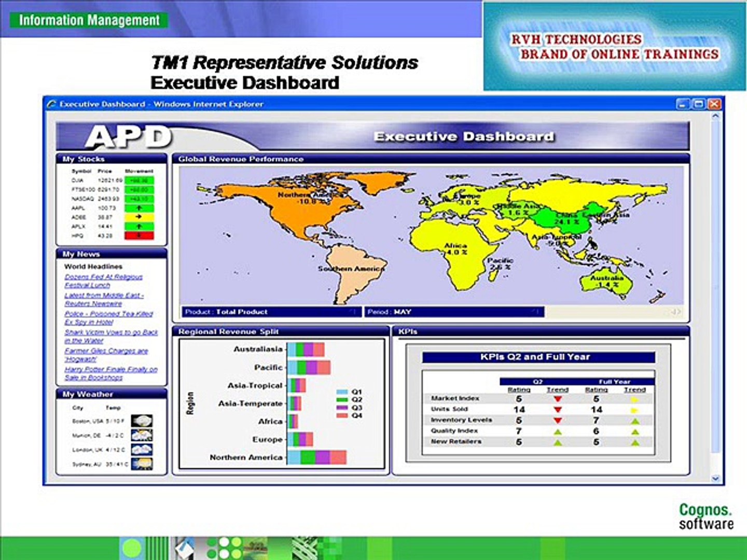Minimize the Executive Dashboard browser window
This screenshot has height=560, width=747.
(x=683, y=104)
